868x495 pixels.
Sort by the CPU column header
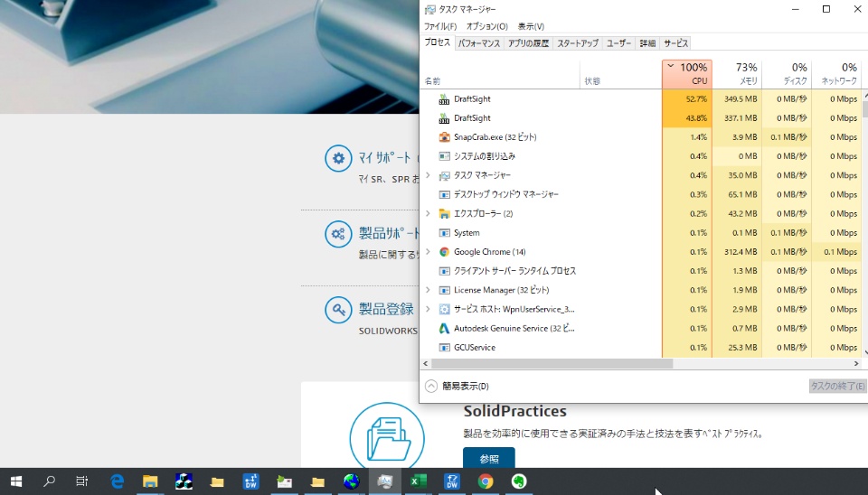tap(687, 74)
